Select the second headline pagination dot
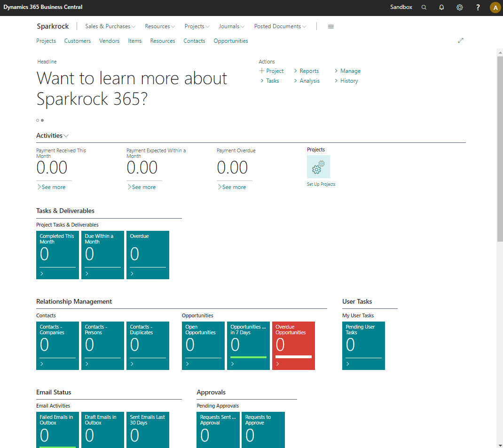The width and height of the screenshot is (503, 448). pyautogui.click(x=42, y=120)
